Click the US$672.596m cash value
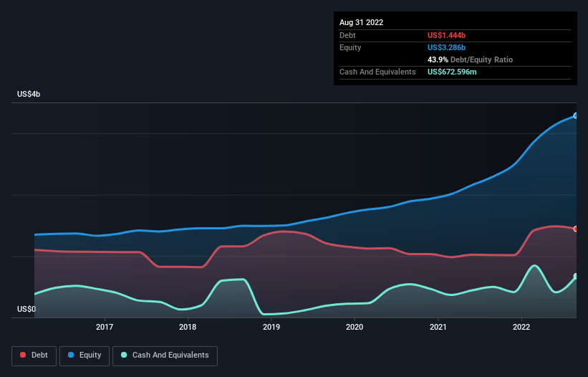 452,72
